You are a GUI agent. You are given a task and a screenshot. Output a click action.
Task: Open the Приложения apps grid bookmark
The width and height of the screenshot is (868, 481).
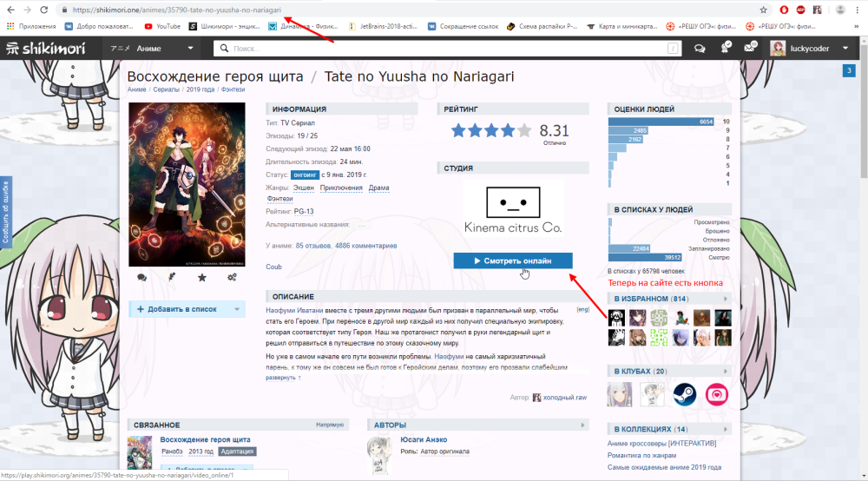(x=31, y=26)
